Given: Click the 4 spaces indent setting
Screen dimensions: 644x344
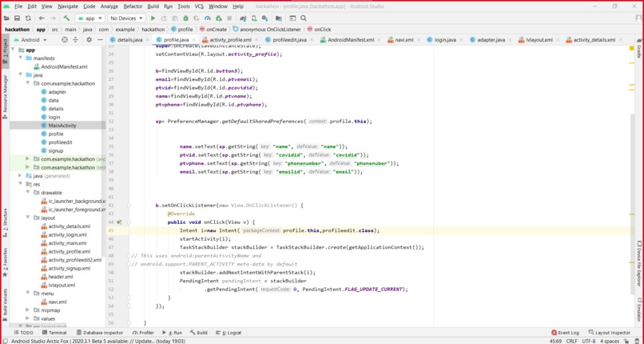Looking at the screenshot, I should click(x=610, y=341).
